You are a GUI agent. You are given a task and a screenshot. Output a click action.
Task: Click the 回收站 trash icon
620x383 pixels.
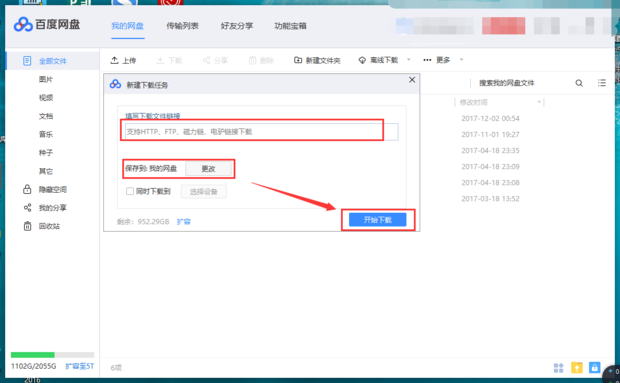click(27, 226)
